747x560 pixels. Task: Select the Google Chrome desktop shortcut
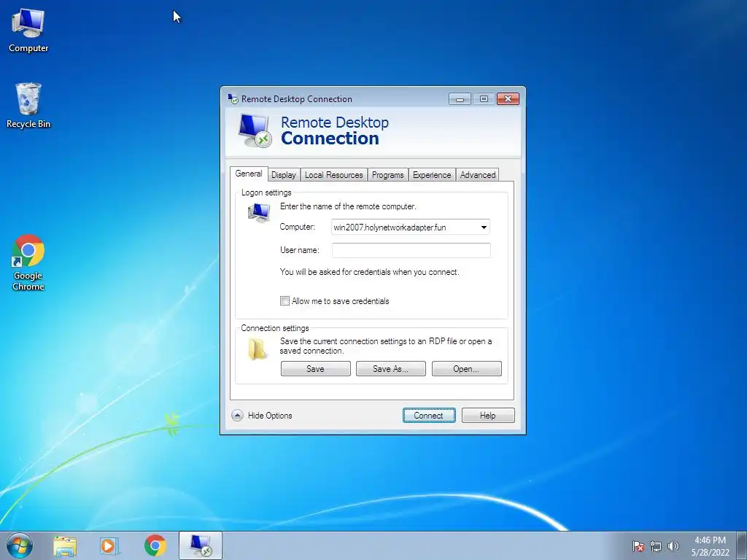[x=28, y=262]
